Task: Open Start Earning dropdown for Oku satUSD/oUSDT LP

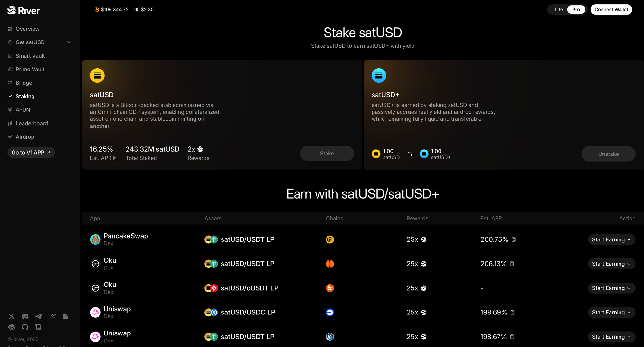Action: point(611,288)
